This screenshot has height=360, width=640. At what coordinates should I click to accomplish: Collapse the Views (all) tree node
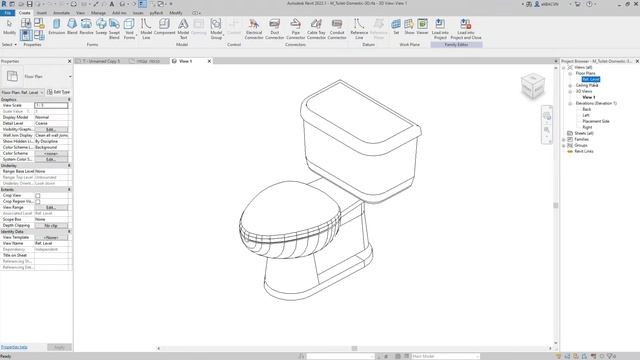pos(564,67)
